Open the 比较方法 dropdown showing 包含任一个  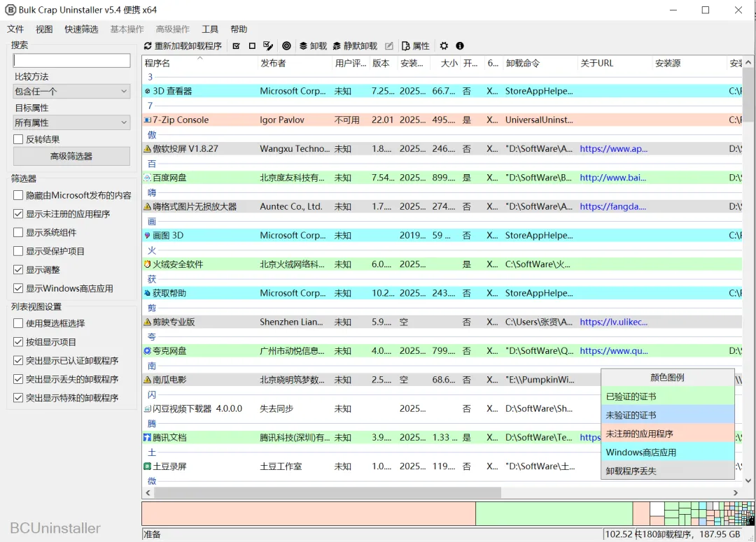click(x=71, y=91)
